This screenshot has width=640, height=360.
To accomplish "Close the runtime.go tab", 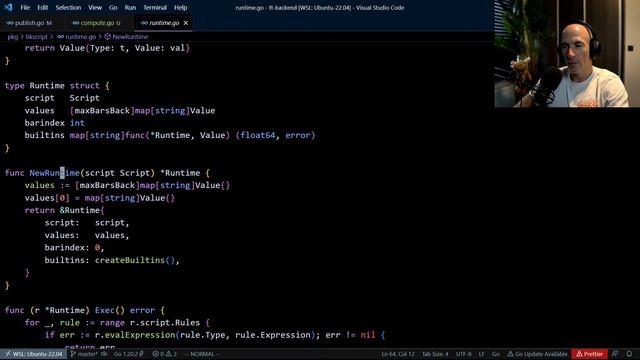I will point(186,23).
